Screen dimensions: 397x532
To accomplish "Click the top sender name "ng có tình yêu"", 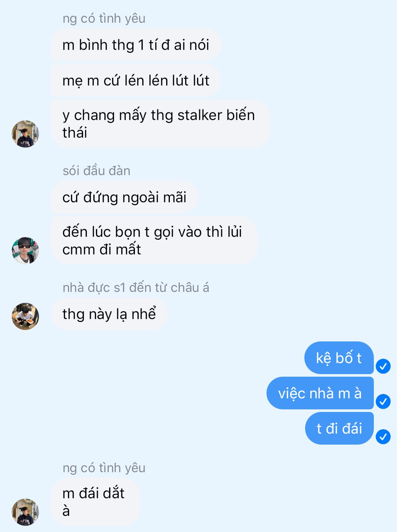I will pyautogui.click(x=104, y=18).
